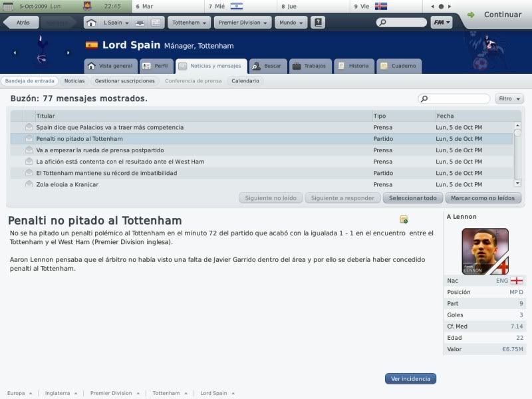Switch to Cuaderno tab

399,66
